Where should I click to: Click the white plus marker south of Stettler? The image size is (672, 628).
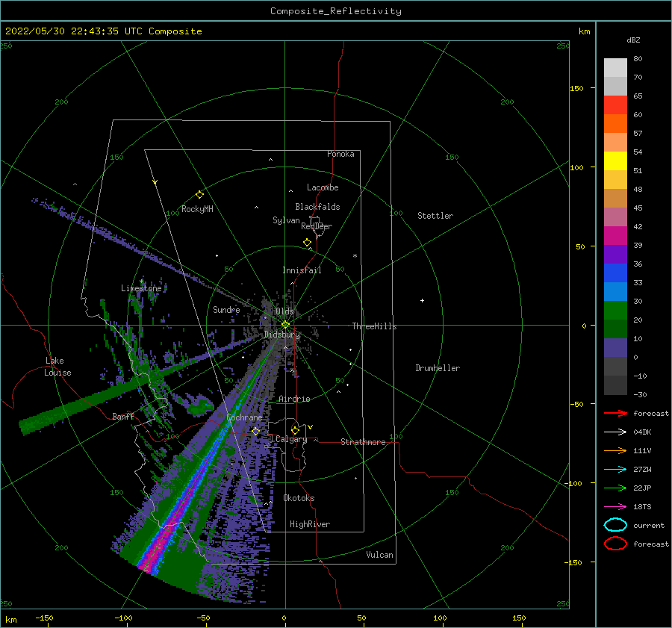click(422, 300)
